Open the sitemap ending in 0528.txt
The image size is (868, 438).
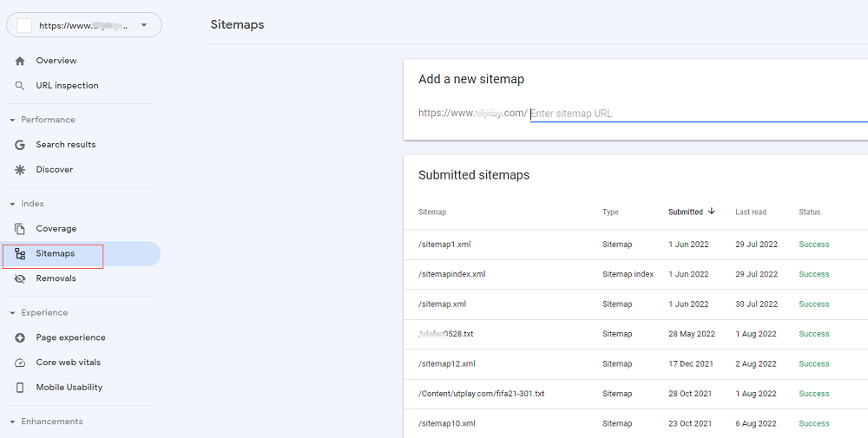(x=635, y=335)
